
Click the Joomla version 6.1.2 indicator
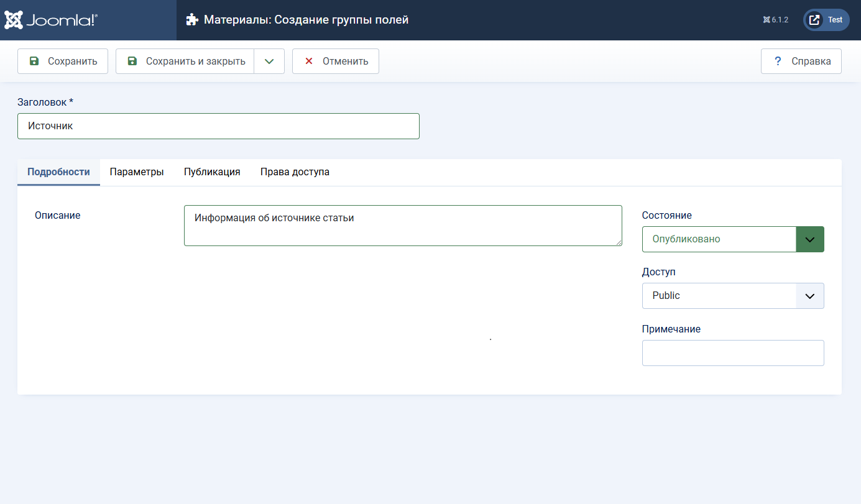[x=775, y=20]
